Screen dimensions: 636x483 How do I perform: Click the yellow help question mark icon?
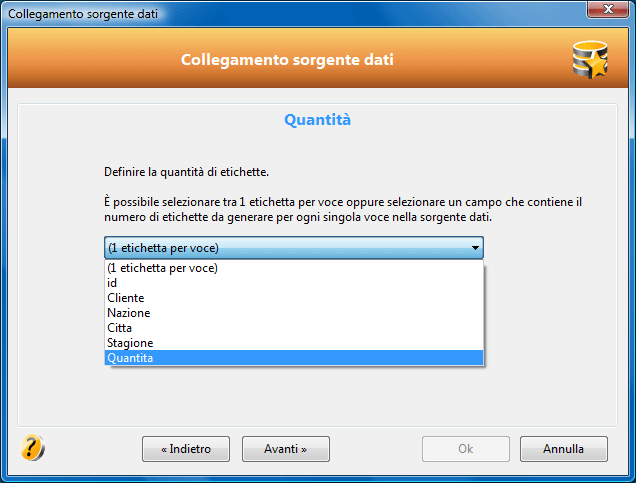[32, 448]
